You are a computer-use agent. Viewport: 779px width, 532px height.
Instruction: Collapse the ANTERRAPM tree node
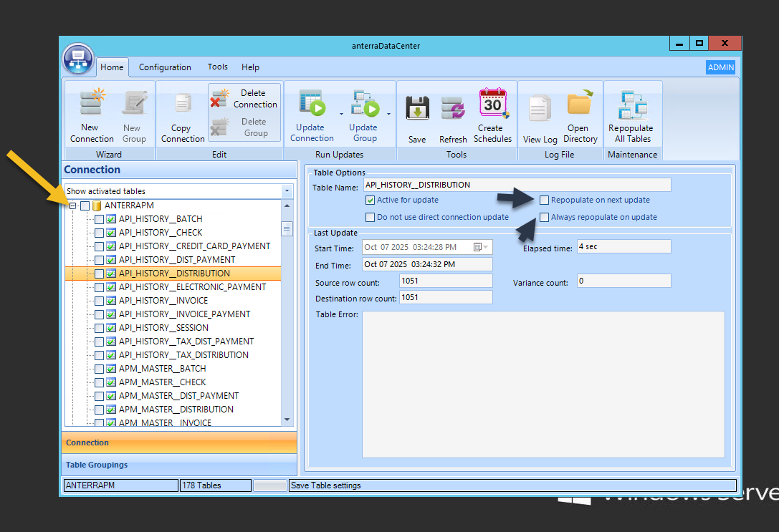tap(72, 205)
